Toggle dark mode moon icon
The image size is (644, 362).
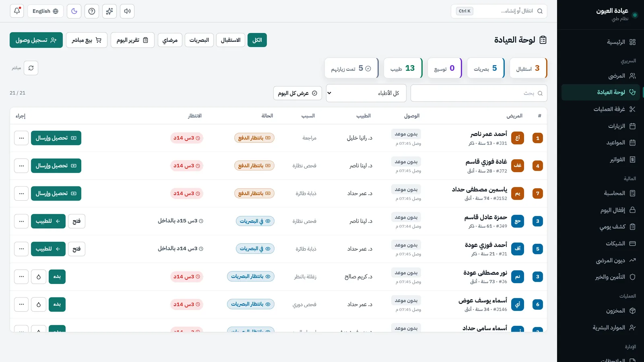point(74,11)
